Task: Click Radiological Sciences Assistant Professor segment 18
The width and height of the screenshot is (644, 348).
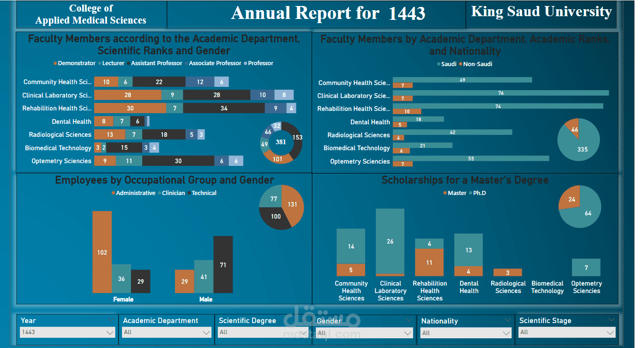Action: (x=164, y=134)
